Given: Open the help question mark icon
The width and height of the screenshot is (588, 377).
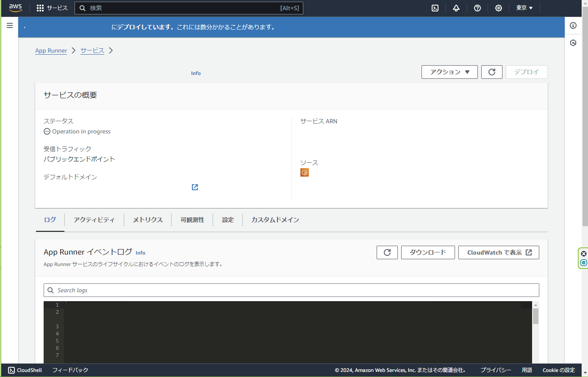Looking at the screenshot, I should 477,8.
